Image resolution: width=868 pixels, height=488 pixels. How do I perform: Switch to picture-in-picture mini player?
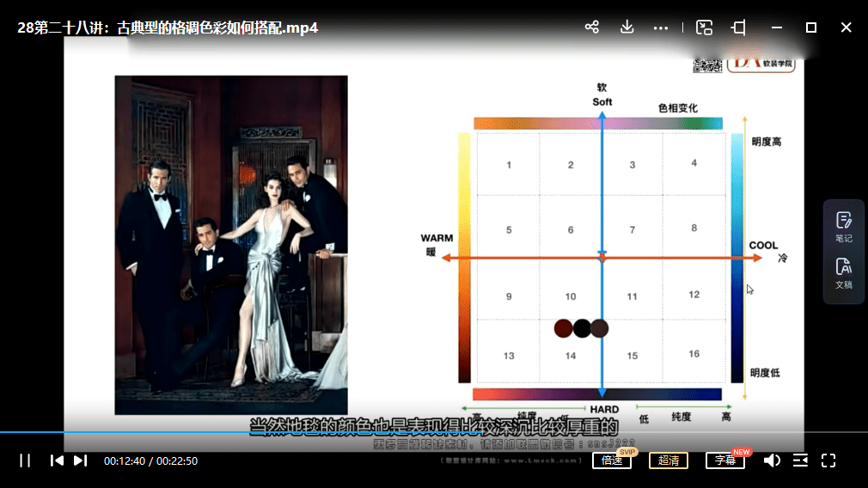pyautogui.click(x=705, y=27)
